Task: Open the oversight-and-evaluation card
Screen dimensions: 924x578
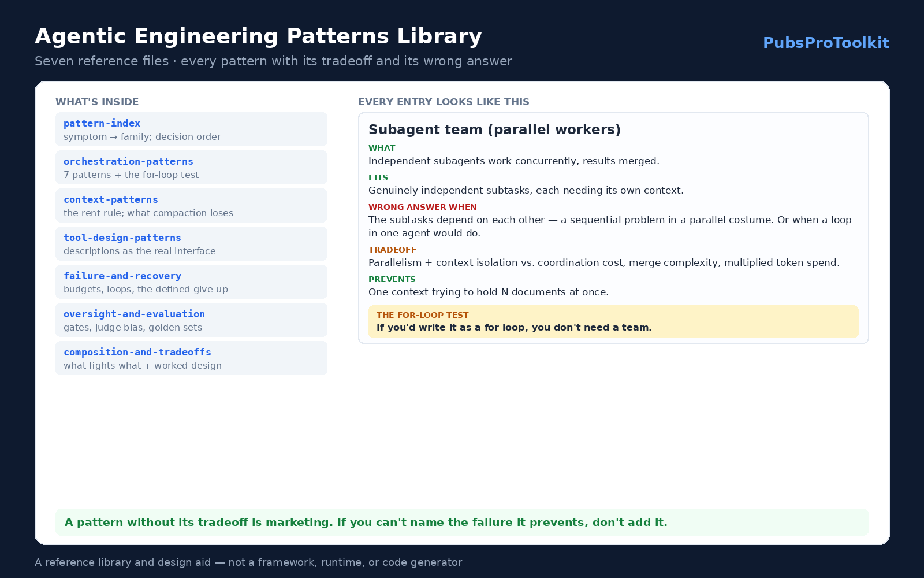Action: [191, 320]
